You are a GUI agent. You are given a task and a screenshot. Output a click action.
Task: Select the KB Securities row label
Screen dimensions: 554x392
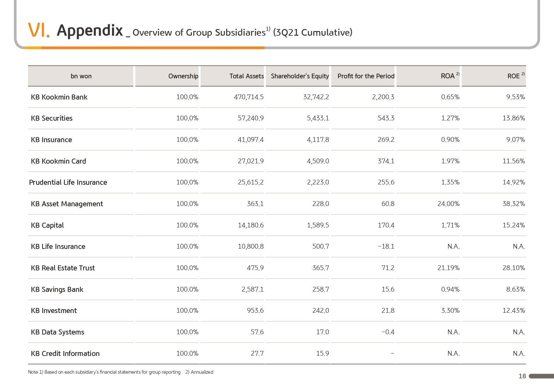click(52, 118)
